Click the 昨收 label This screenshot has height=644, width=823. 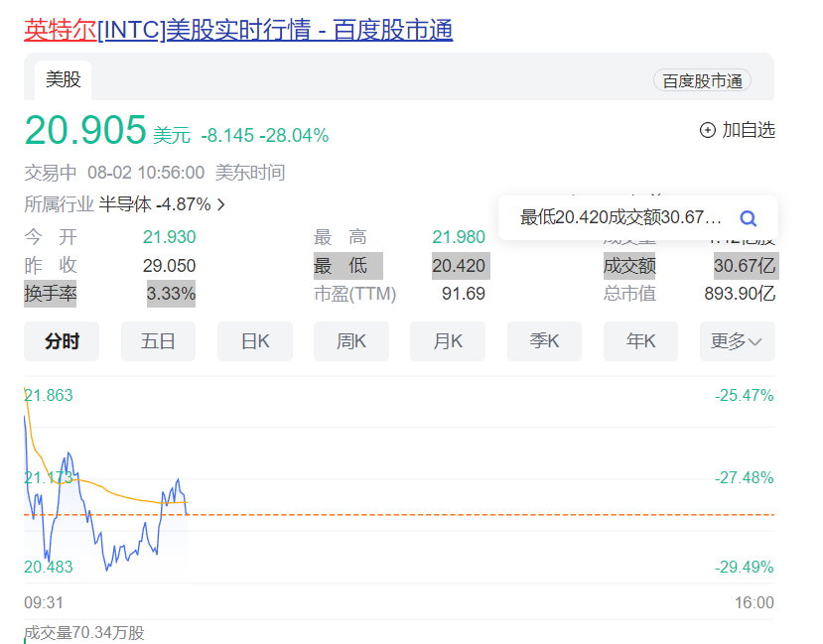(51, 265)
